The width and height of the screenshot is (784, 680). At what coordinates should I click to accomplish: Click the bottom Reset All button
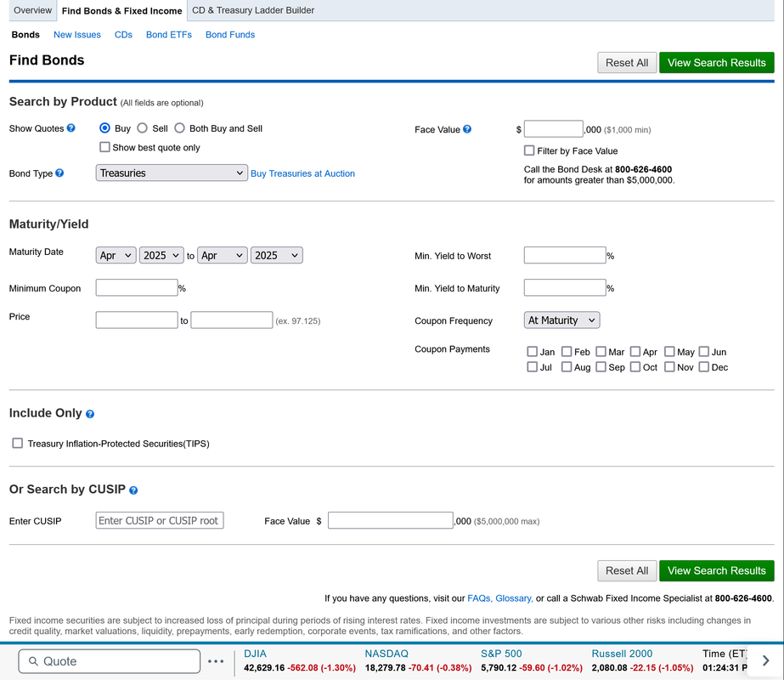(627, 570)
